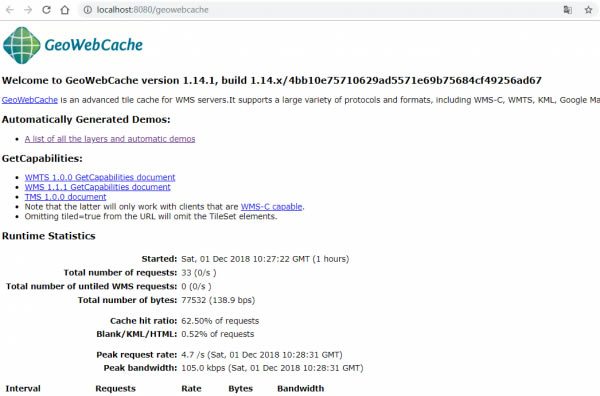Open the browser home page icon
The image size is (600, 396).
tap(65, 10)
